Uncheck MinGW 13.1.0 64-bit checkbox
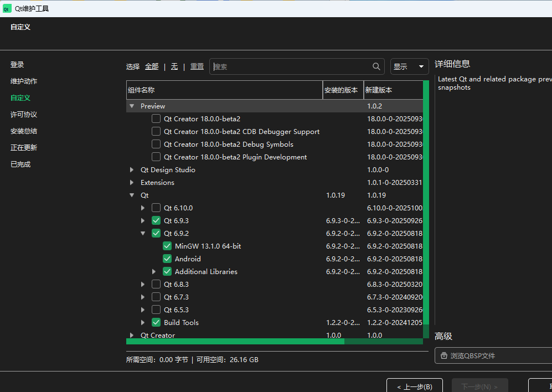This screenshot has height=392, width=552. coord(167,246)
